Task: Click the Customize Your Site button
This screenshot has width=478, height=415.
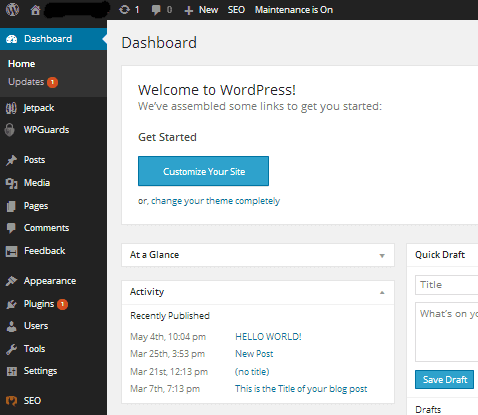Action: coord(203,171)
